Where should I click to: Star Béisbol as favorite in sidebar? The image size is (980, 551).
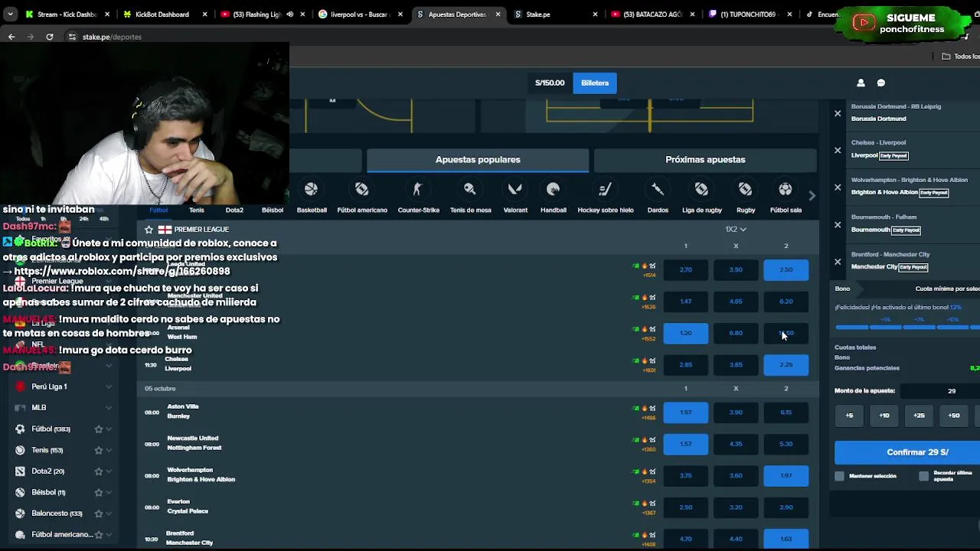pyautogui.click(x=98, y=492)
